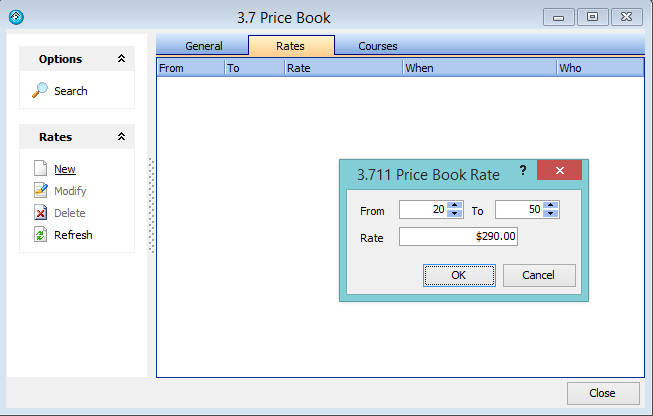
Task: Increase the From value with up arrow
Action: (x=455, y=205)
